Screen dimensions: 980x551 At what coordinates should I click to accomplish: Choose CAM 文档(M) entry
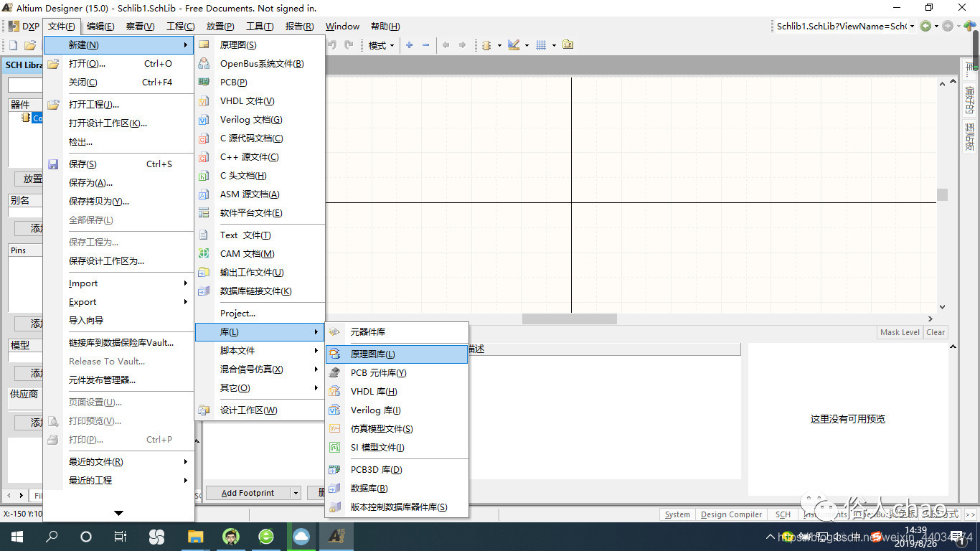click(x=260, y=254)
